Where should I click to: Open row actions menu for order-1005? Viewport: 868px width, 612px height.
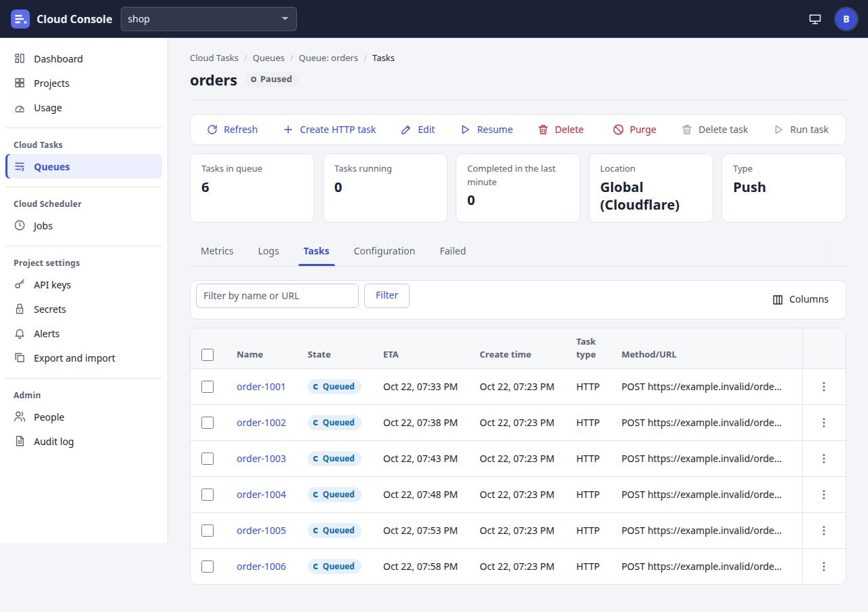pyautogui.click(x=824, y=531)
